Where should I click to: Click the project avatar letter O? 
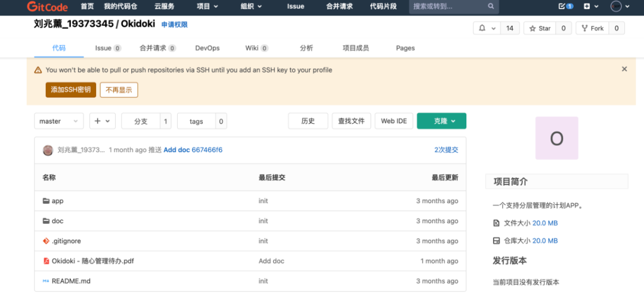tap(556, 138)
